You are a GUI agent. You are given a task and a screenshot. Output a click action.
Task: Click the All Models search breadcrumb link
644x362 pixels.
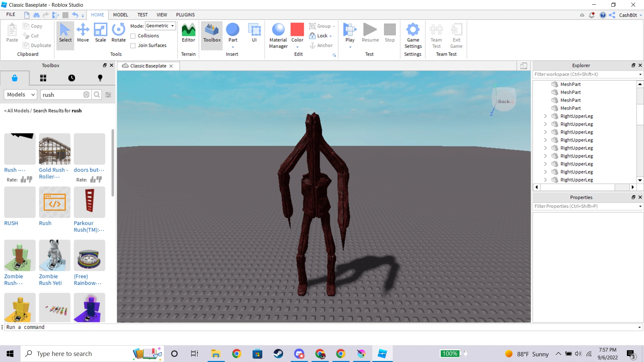pyautogui.click(x=16, y=111)
